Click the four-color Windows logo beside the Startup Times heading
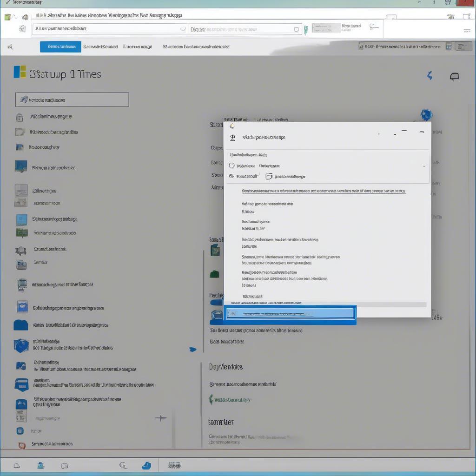The width and height of the screenshot is (476, 476). pyautogui.click(x=20, y=72)
